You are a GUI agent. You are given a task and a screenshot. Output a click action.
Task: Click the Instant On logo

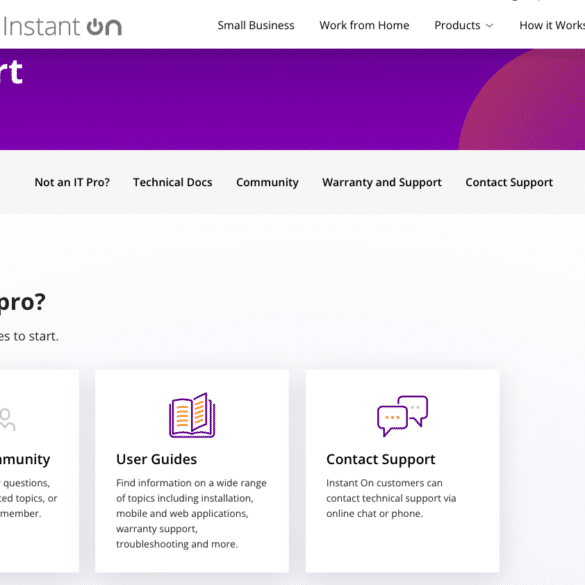pyautogui.click(x=61, y=27)
